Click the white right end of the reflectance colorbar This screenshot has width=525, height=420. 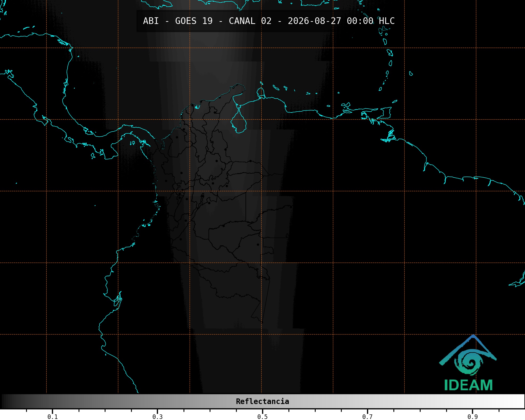coord(519,401)
